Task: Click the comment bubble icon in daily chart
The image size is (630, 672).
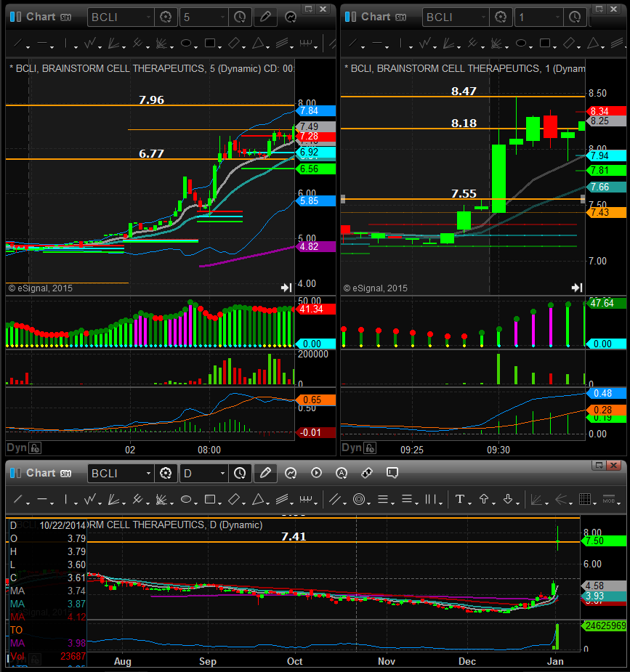Action: click(x=392, y=473)
